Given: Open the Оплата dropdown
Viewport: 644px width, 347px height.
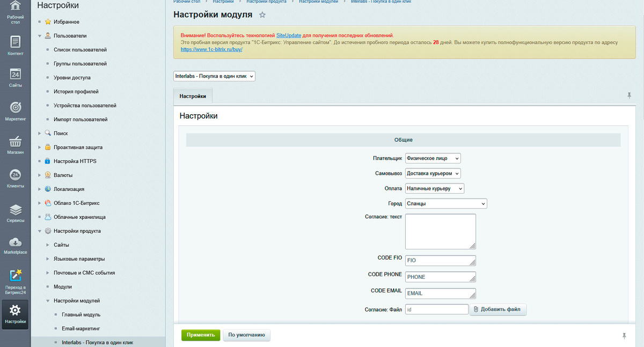Looking at the screenshot, I should tap(435, 188).
